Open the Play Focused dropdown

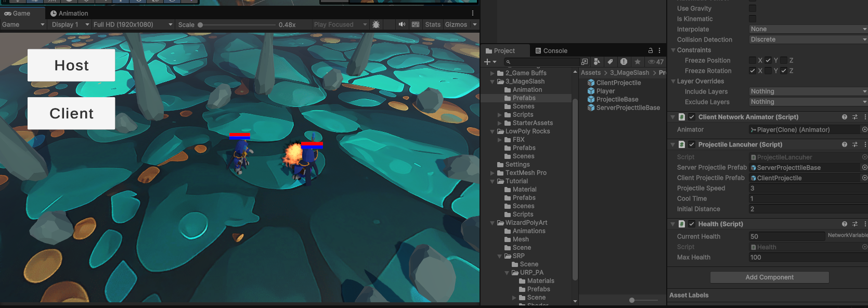[340, 24]
